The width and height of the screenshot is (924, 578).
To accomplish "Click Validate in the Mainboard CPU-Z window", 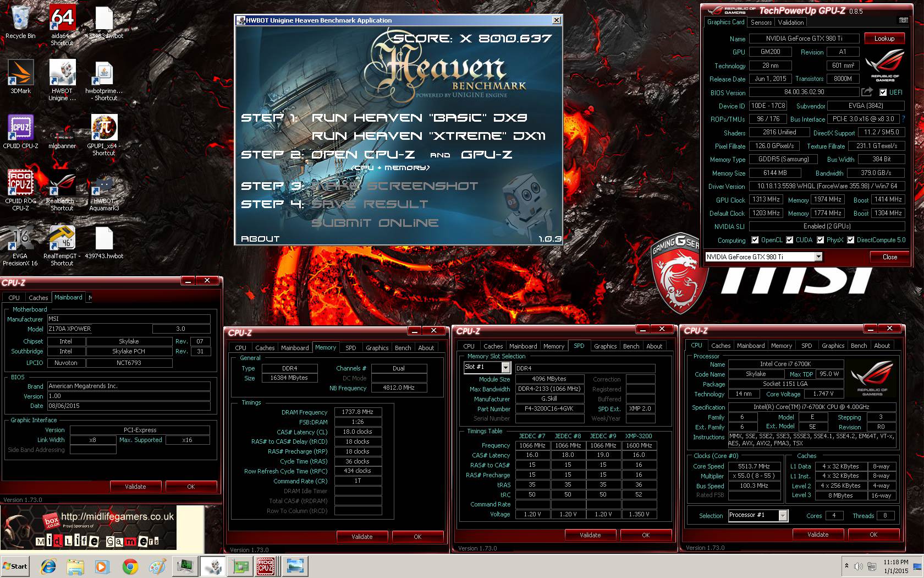I will point(135,487).
